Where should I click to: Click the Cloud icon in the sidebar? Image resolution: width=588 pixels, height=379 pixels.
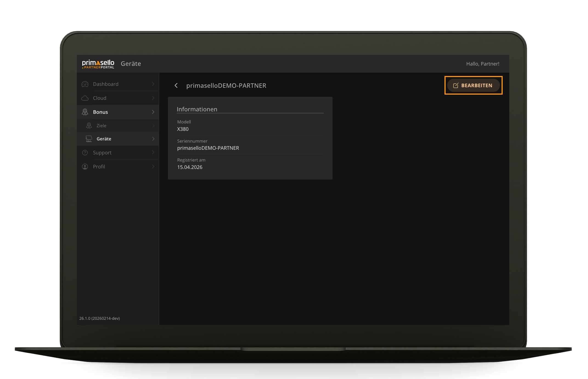85,98
